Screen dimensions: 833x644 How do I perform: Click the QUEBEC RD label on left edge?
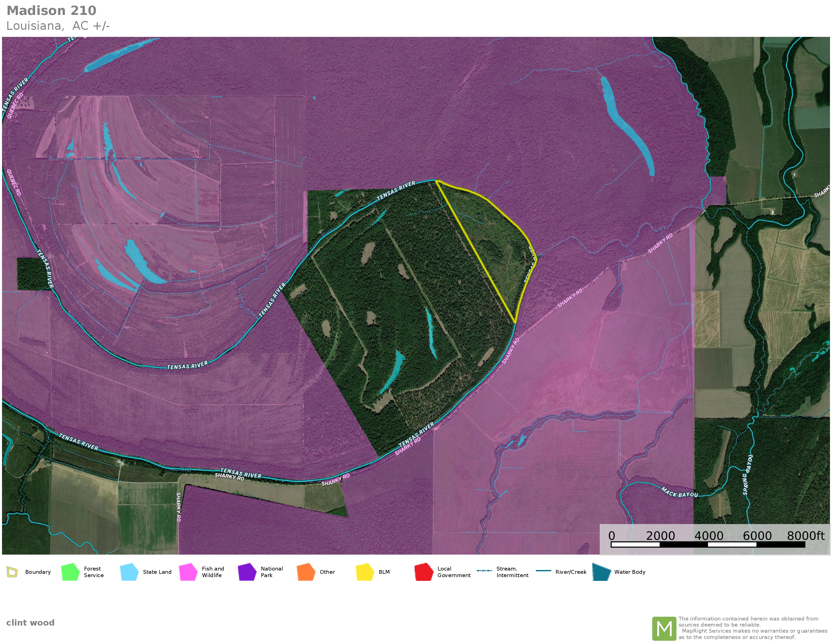tap(14, 182)
